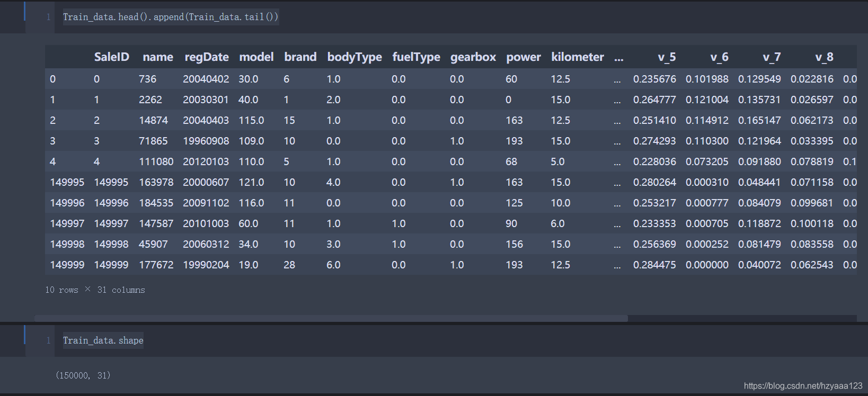Select the brand column header
The width and height of the screenshot is (868, 396).
(x=300, y=57)
